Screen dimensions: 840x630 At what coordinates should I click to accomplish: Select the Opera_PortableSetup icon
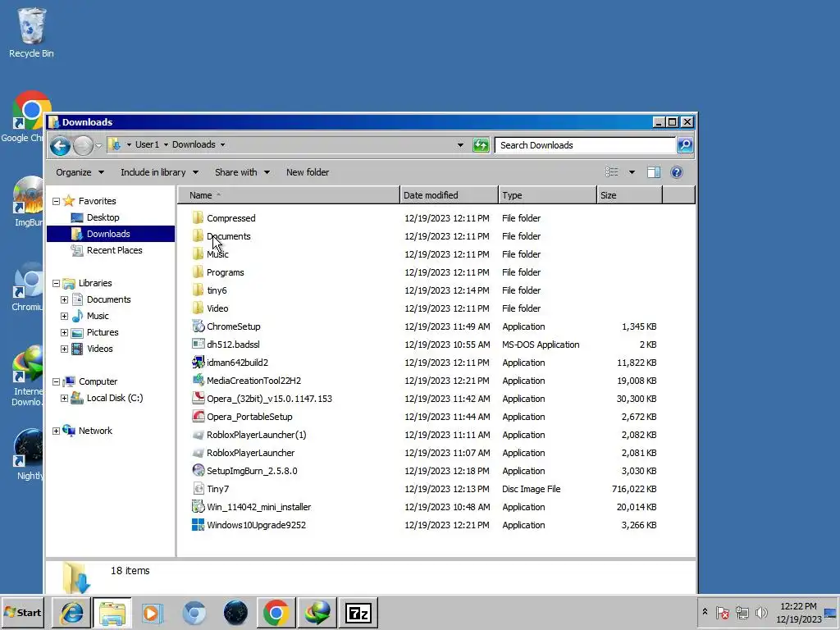(x=199, y=416)
